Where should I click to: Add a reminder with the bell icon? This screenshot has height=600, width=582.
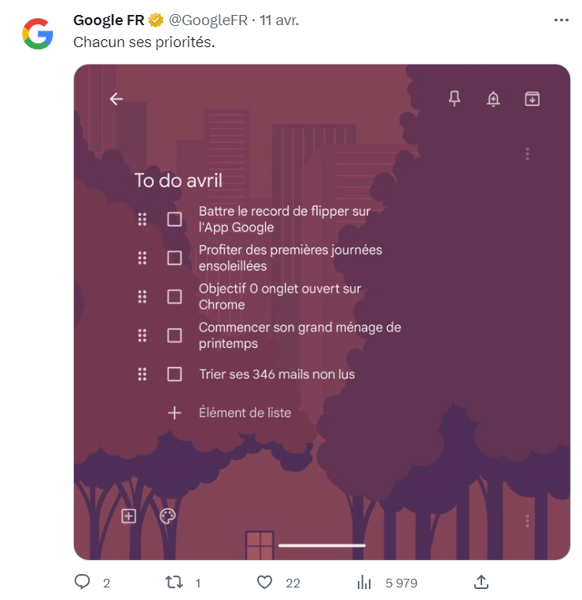pyautogui.click(x=493, y=99)
